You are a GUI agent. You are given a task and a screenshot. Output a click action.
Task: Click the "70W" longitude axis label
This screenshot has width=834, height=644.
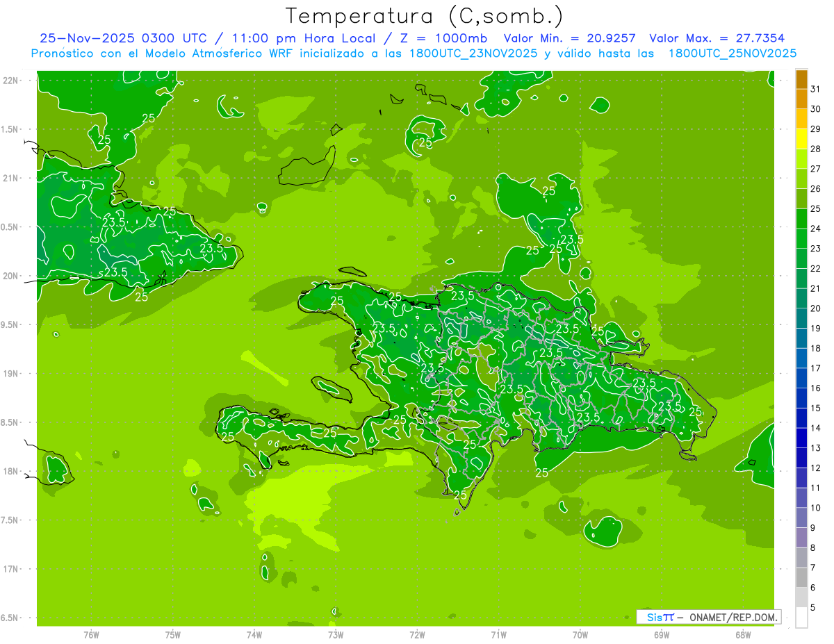tap(580, 635)
